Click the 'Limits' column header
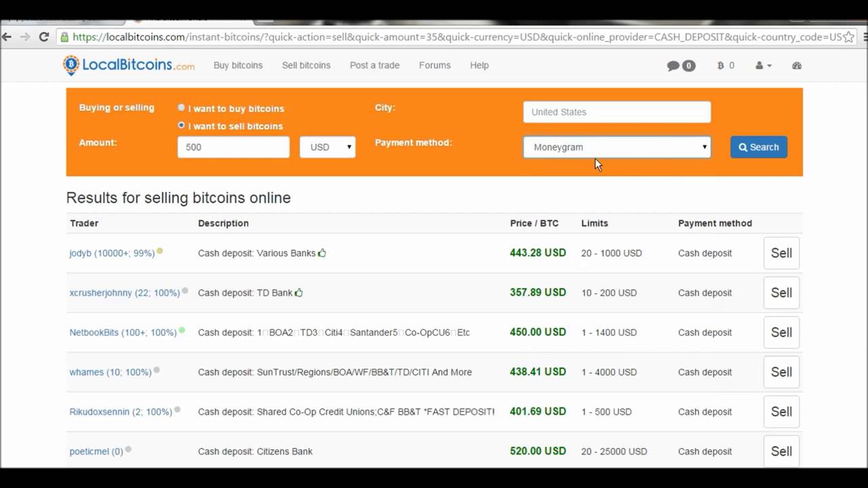This screenshot has width=868, height=488. pos(595,223)
